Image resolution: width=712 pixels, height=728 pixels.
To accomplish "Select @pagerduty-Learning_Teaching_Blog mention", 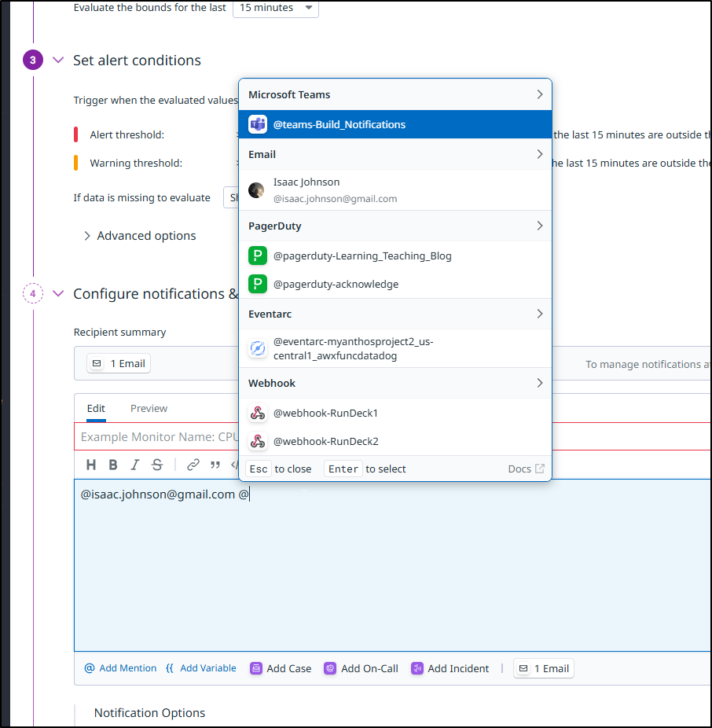I will coord(395,256).
